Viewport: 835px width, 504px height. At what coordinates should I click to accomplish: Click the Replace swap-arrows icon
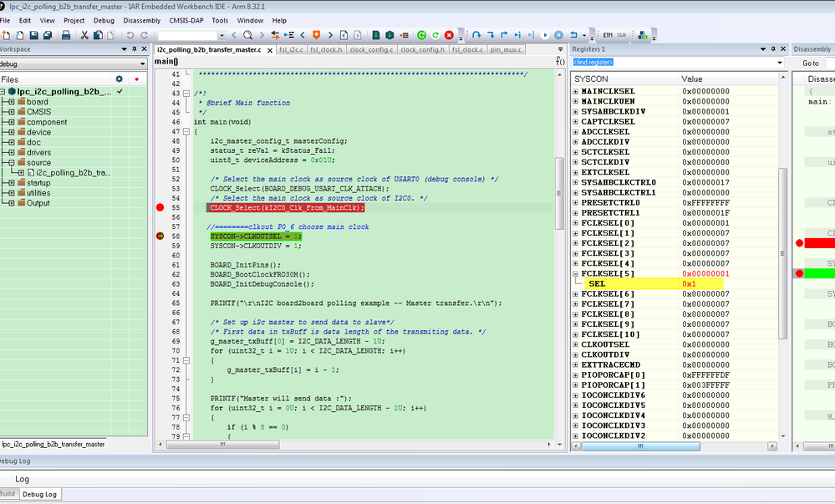[x=275, y=35]
